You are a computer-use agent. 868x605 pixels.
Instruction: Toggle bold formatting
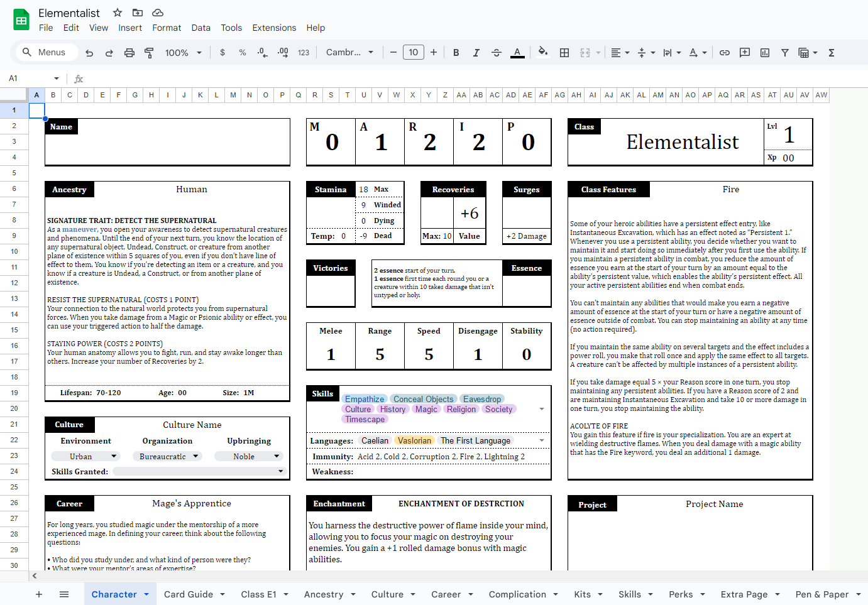pyautogui.click(x=456, y=53)
